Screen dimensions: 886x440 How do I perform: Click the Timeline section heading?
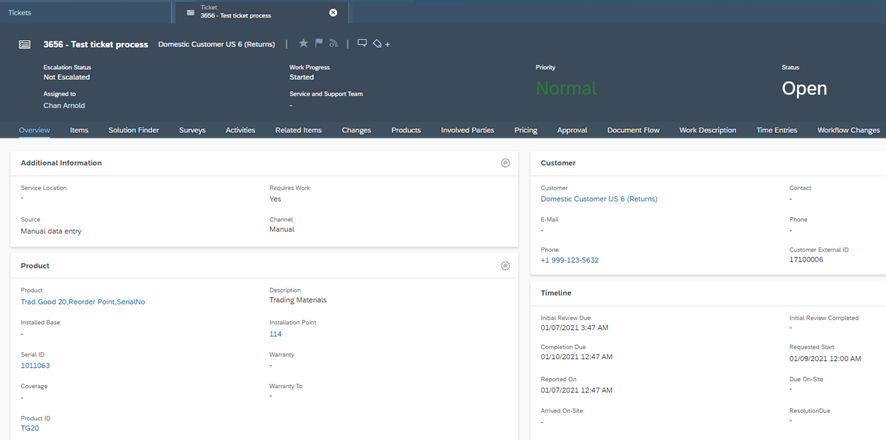click(x=556, y=293)
